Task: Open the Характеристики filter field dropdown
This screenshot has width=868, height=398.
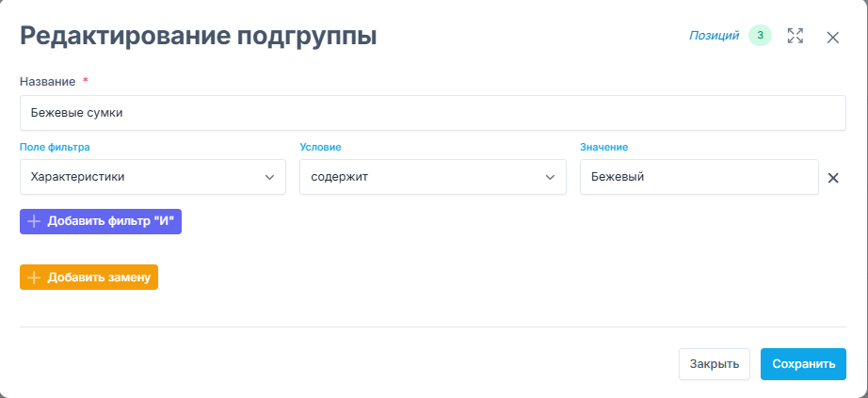Action: click(x=153, y=177)
